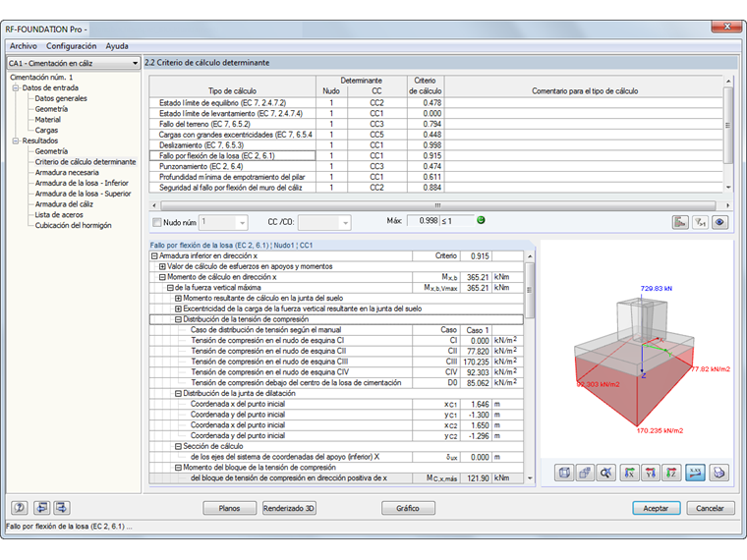
Task: Go to previous table with left arrow icon
Action: click(x=42, y=508)
